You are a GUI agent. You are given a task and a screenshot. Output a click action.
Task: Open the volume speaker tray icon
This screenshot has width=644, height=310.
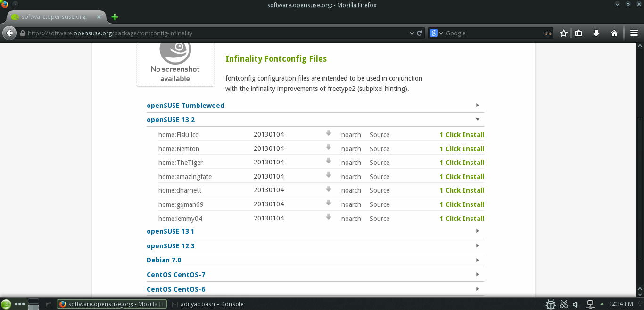[x=576, y=304]
